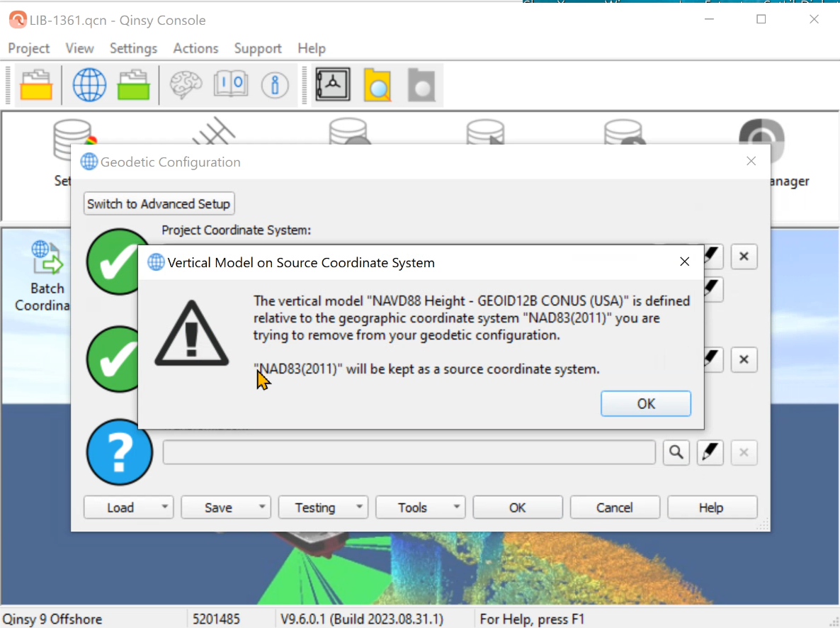Image resolution: width=840 pixels, height=628 pixels.
Task: Click the blue question mark status icon
Action: (120, 452)
